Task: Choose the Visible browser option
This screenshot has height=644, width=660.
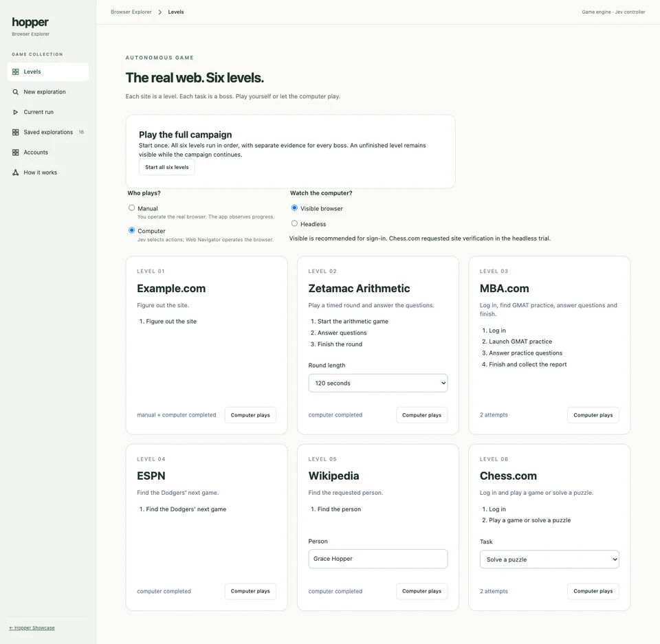Action: (295, 208)
